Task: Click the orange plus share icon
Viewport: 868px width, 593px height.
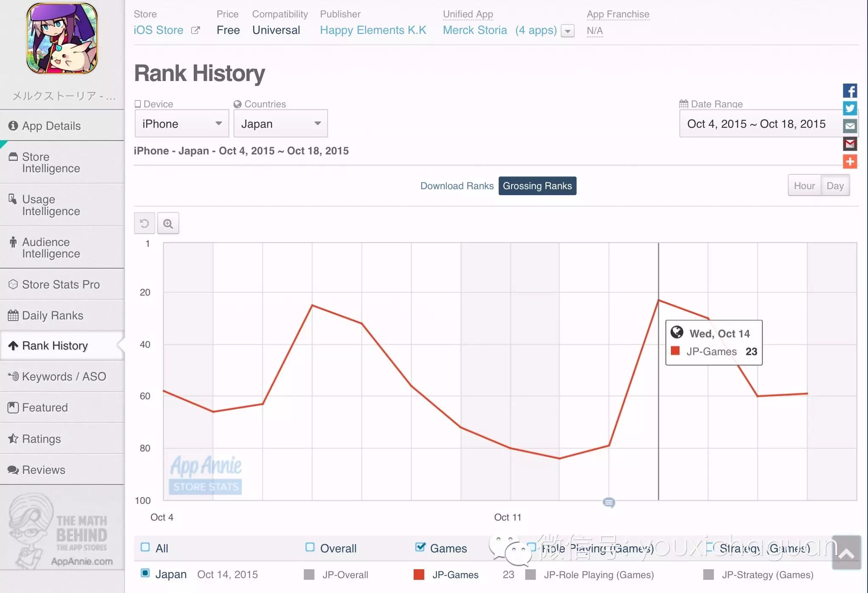Action: [x=850, y=162]
